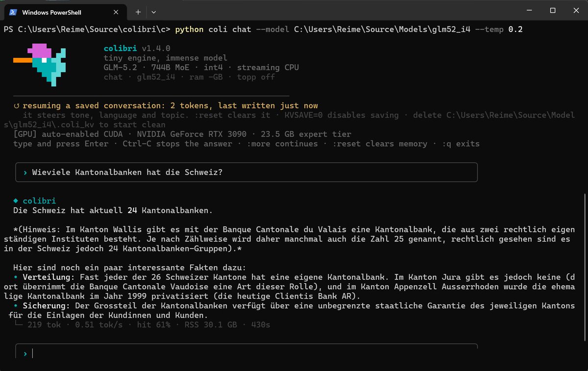Click the '[GPU] auto-enabled CUDA' line

tap(182, 134)
